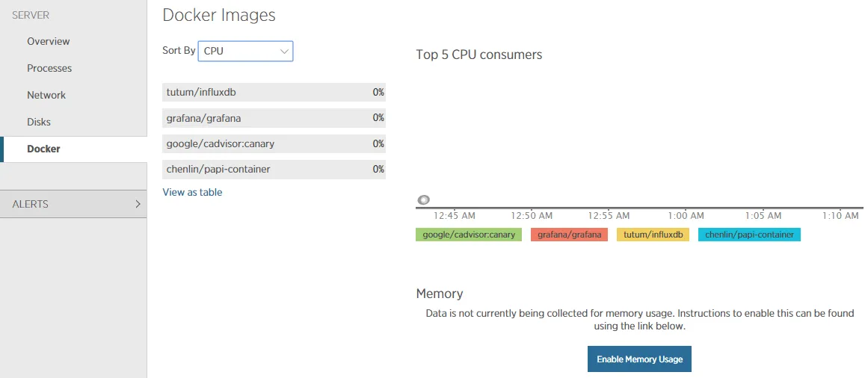868x378 pixels.
Task: Select the Docker sidebar item
Action: [43, 149]
